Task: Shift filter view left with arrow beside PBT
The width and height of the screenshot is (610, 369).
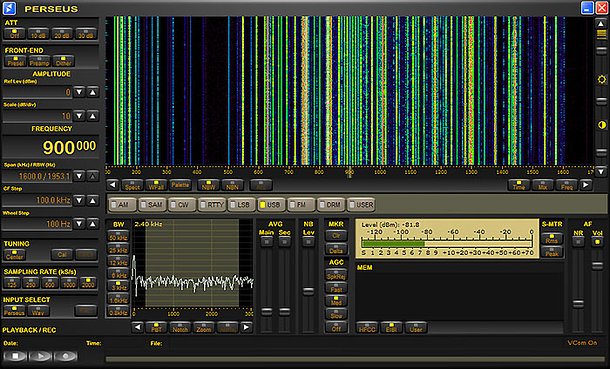Action: 137,327
